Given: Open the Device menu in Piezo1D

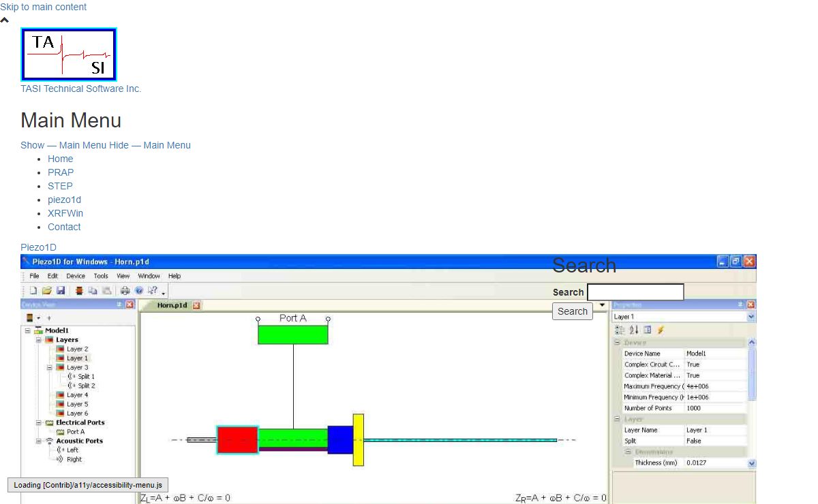Looking at the screenshot, I should coord(76,276).
